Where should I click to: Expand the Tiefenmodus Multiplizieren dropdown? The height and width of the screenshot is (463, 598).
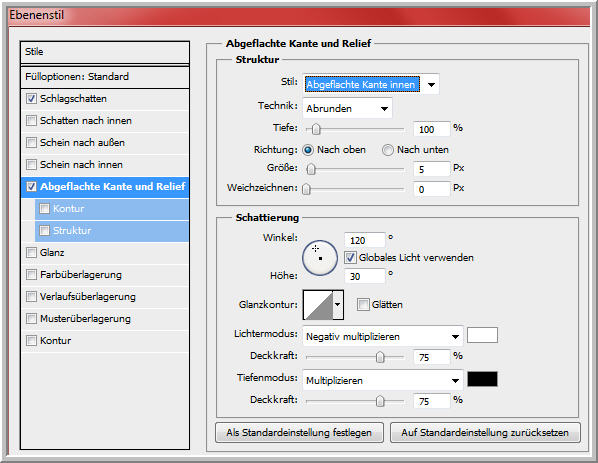pos(383,380)
